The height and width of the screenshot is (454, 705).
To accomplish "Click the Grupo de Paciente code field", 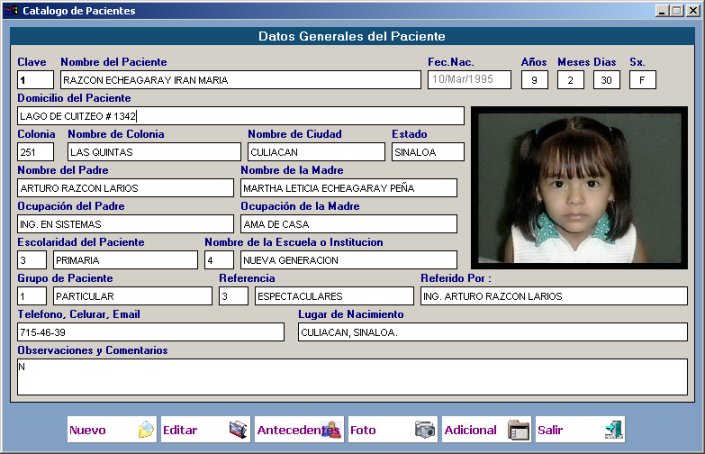I will click(31, 296).
